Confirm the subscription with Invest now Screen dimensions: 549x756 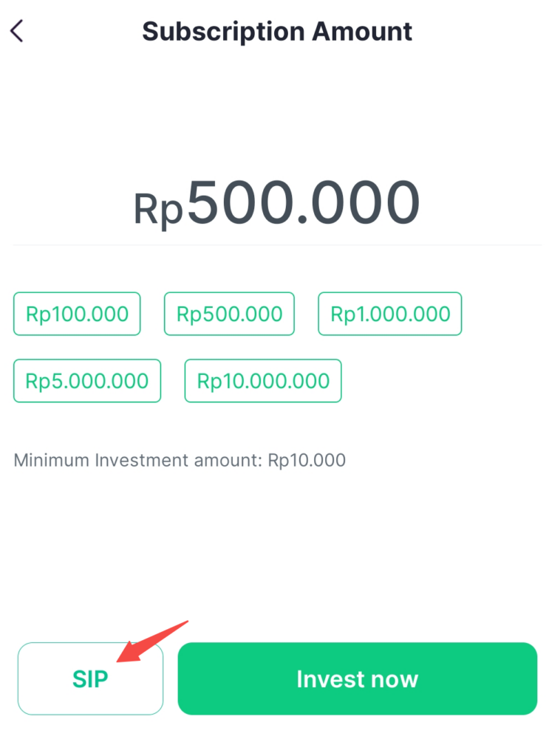click(358, 678)
